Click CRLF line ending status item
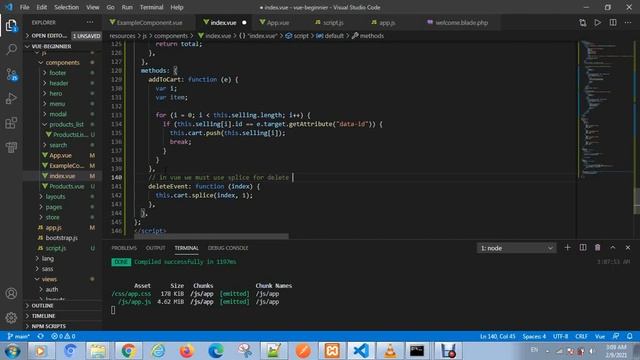The width and height of the screenshot is (640, 360). (581, 336)
